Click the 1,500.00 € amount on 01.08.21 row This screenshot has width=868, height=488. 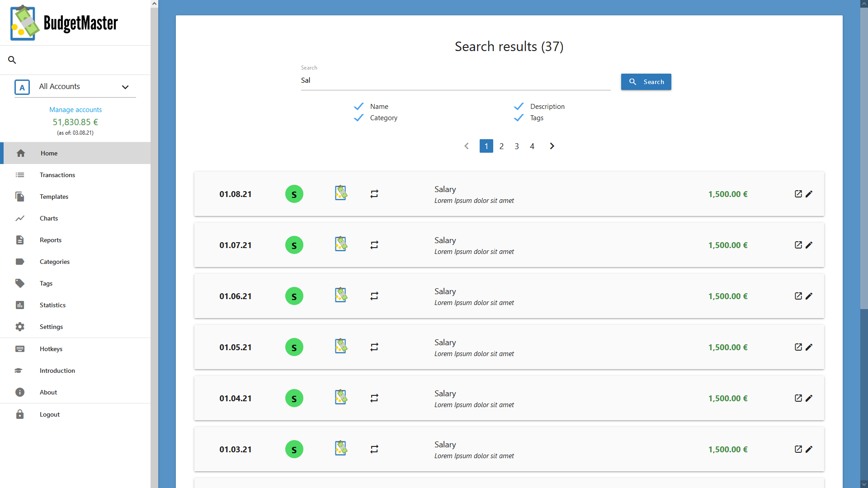[x=728, y=194]
